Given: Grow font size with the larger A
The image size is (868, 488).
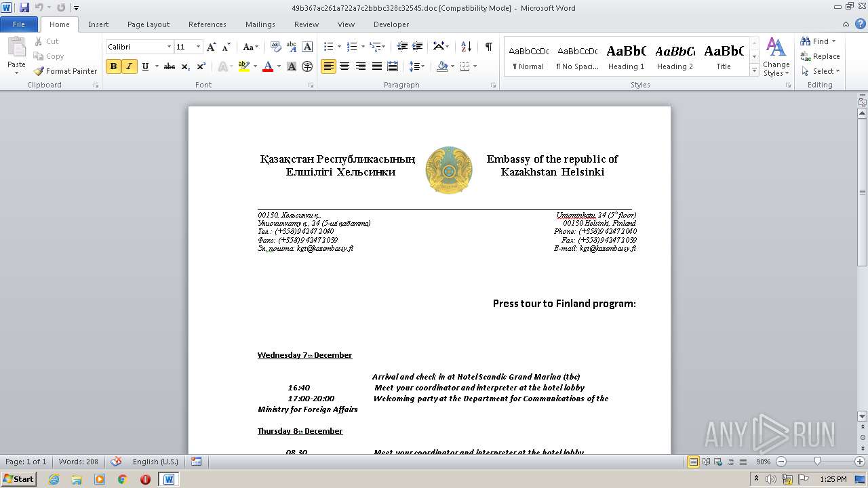Looking at the screenshot, I should pyautogui.click(x=212, y=47).
